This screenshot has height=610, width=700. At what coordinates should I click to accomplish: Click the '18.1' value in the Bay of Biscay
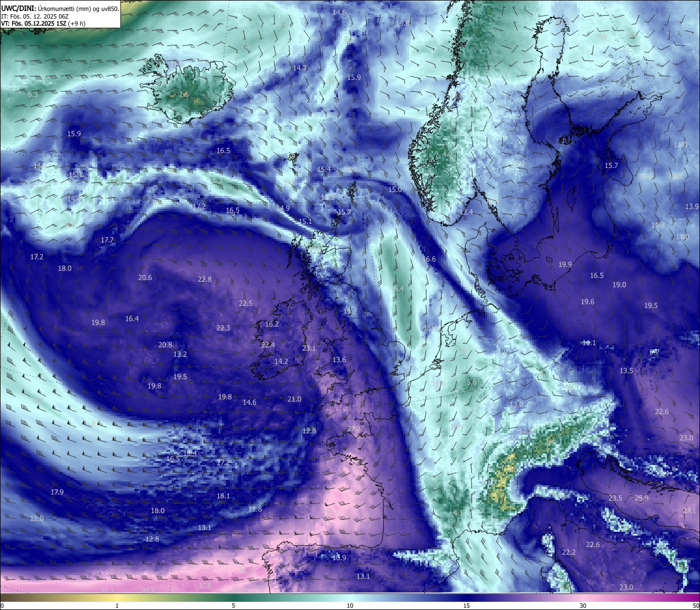[x=223, y=496]
